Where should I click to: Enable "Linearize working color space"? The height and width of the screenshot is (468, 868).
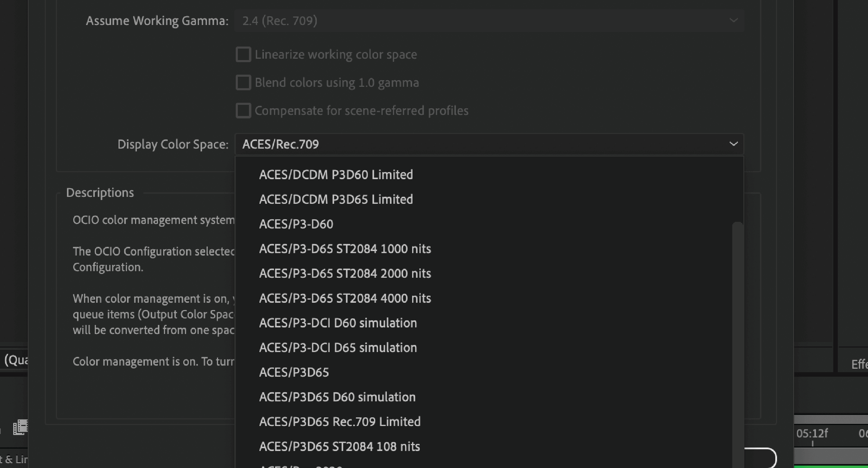[243, 54]
